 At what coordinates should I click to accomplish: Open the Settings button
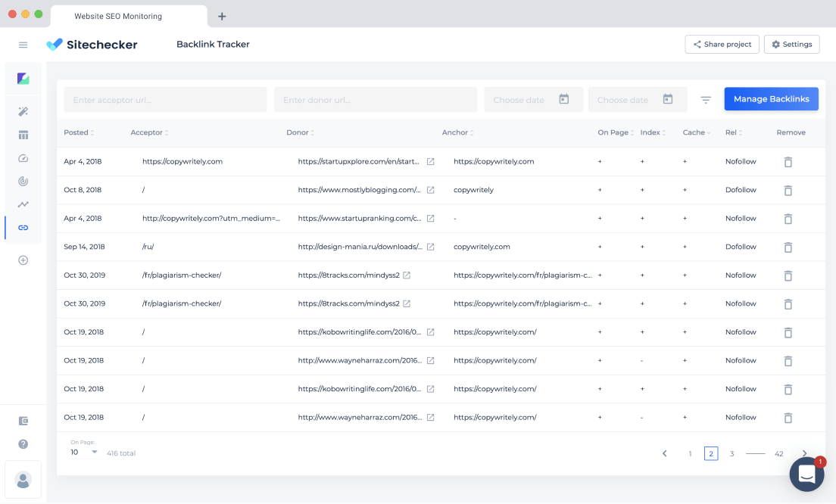tap(792, 45)
